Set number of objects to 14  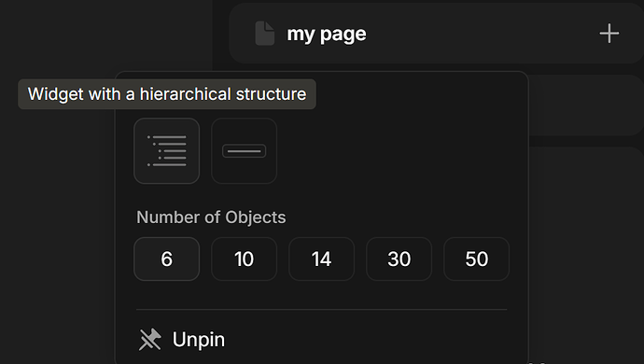[x=322, y=259]
